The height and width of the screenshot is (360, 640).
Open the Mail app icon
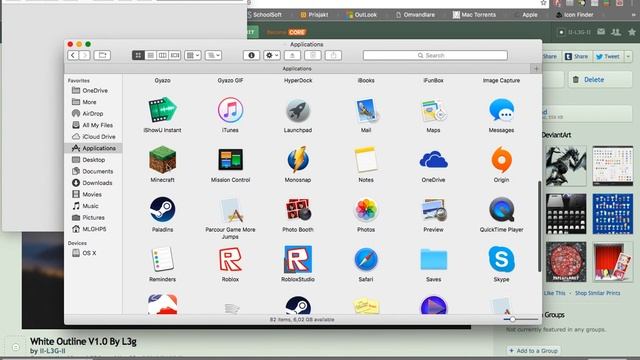(366, 110)
